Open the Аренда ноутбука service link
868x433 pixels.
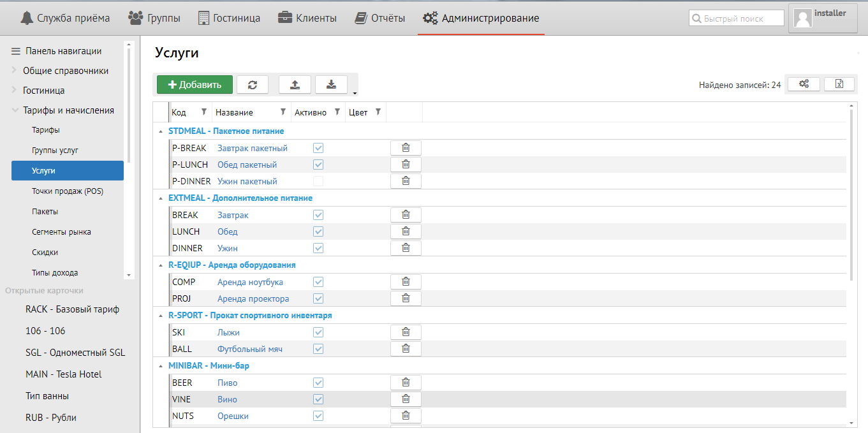[x=250, y=282]
